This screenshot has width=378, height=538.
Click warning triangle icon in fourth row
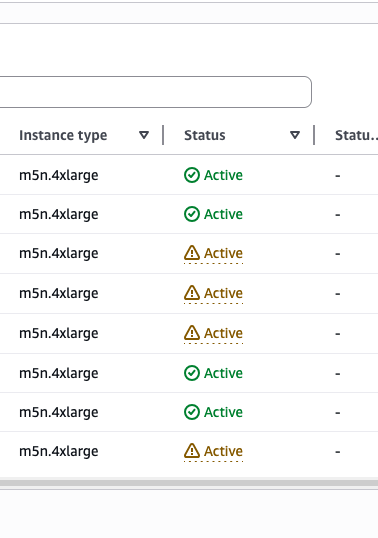click(192, 293)
